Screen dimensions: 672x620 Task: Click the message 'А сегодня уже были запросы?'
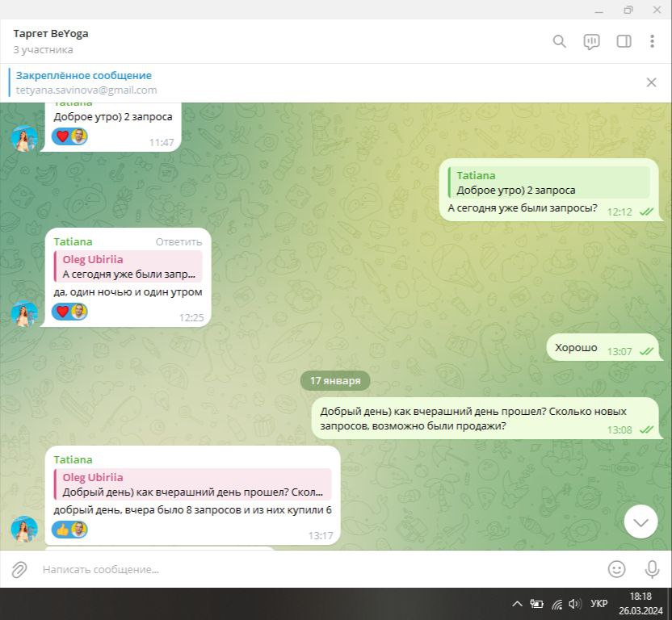click(x=523, y=208)
